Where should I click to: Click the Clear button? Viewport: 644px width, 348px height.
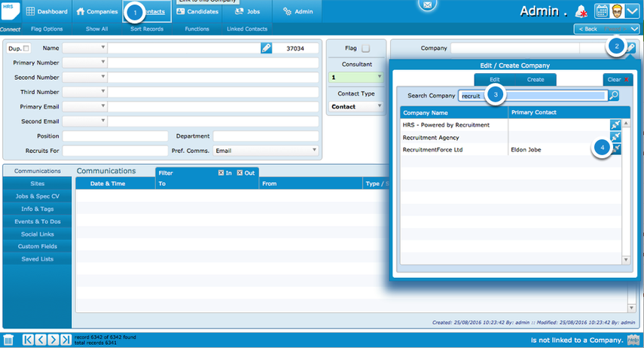(618, 80)
